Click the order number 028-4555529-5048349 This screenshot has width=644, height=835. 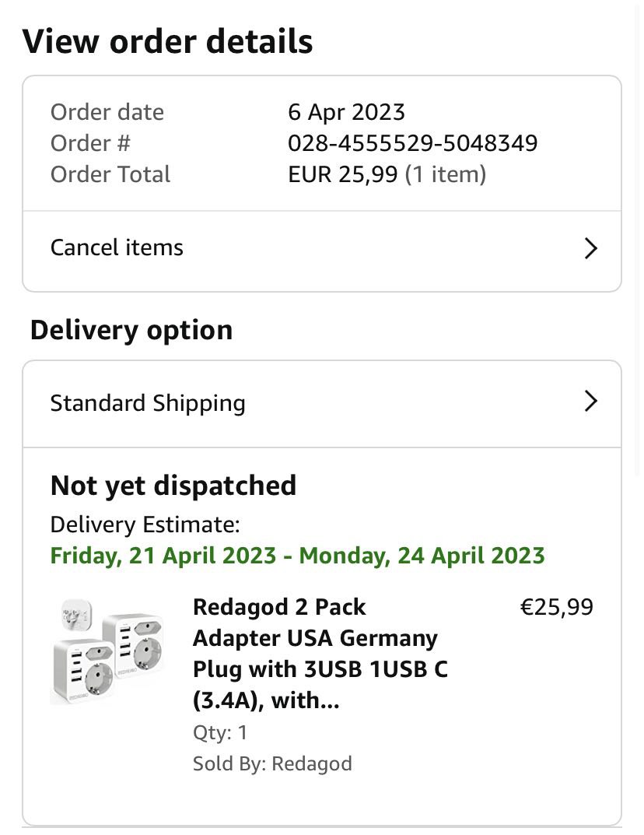pyautogui.click(x=412, y=143)
